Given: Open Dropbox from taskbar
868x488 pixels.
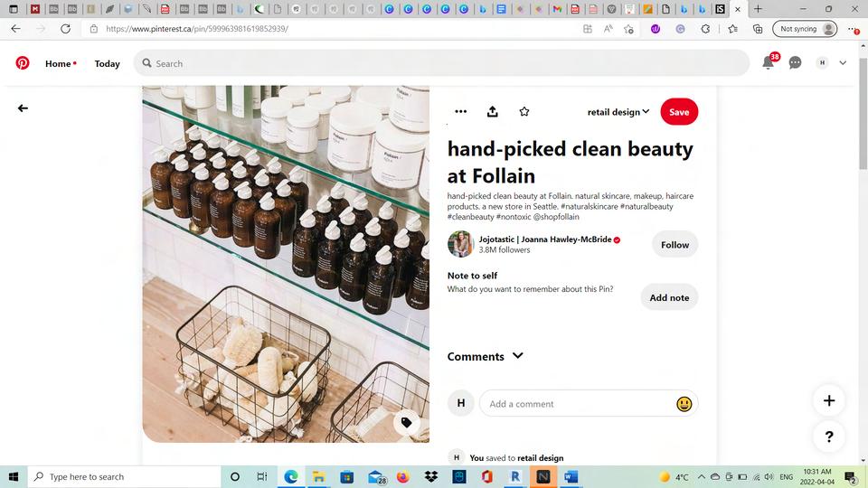Looking at the screenshot, I should [x=430, y=476].
